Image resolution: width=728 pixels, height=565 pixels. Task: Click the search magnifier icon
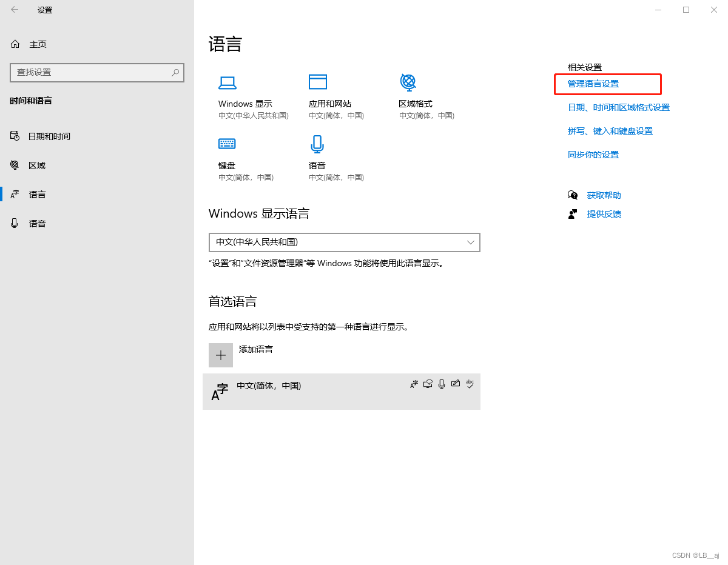175,72
